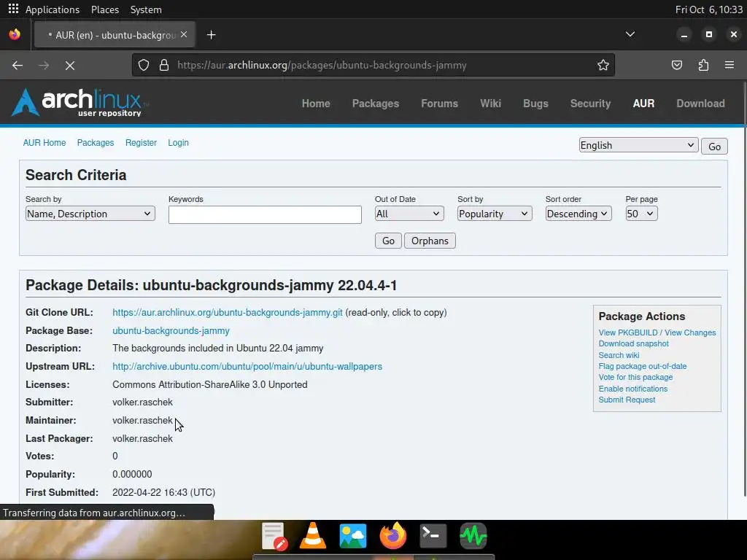Go to Arch Home navigation item
The width and height of the screenshot is (747, 560).
tap(316, 104)
